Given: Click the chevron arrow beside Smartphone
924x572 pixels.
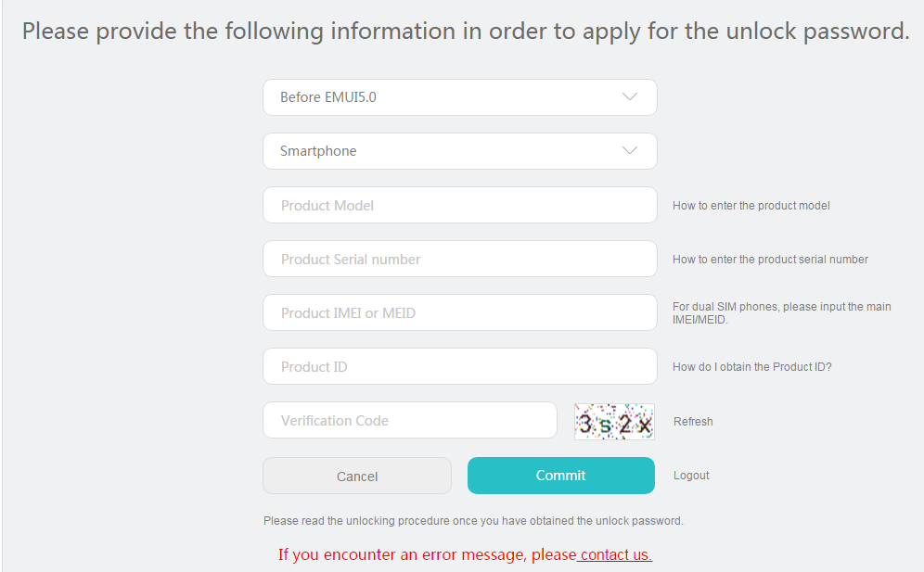Looking at the screenshot, I should [630, 151].
